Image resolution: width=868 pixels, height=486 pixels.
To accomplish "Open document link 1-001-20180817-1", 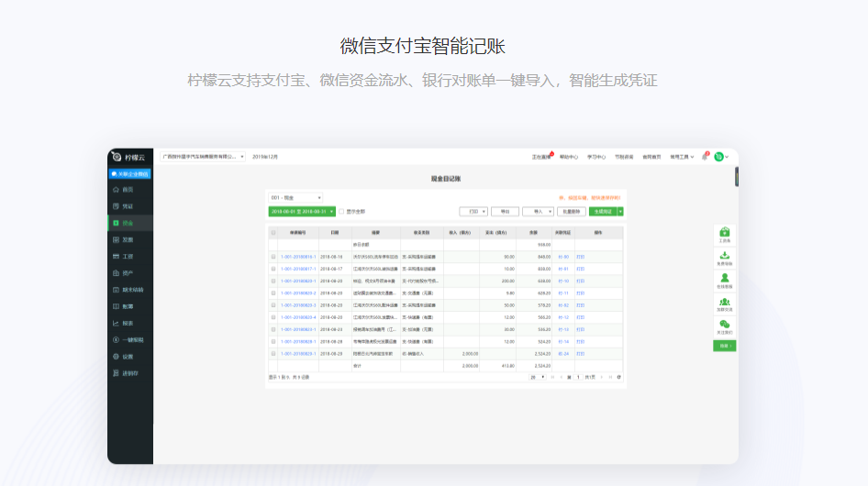I will [298, 269].
